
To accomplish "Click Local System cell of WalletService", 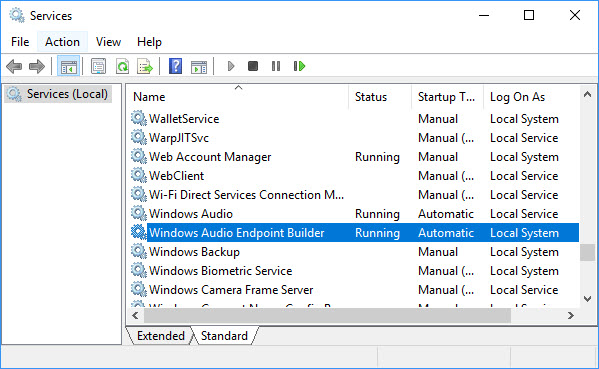I will tap(524, 119).
